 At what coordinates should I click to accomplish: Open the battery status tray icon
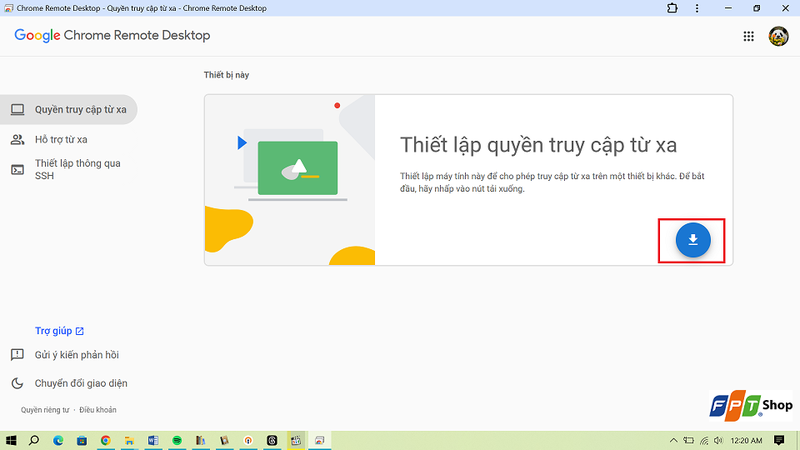coord(689,440)
